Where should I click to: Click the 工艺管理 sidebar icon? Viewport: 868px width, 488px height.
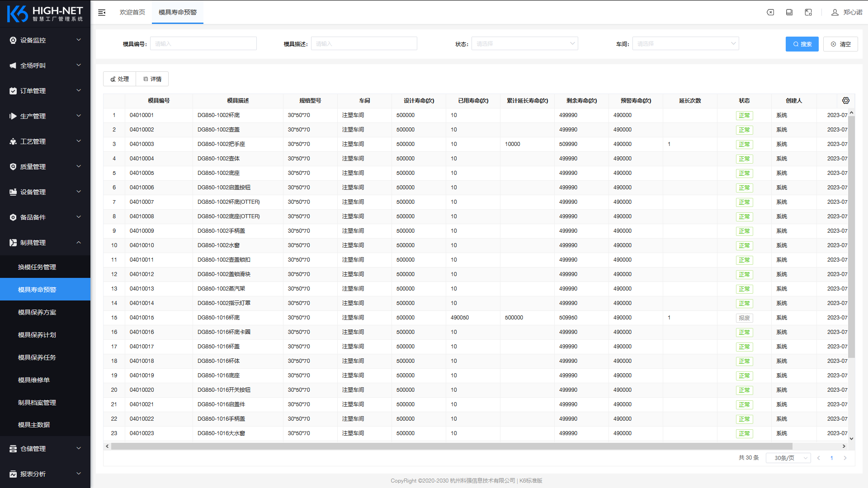coord(13,141)
